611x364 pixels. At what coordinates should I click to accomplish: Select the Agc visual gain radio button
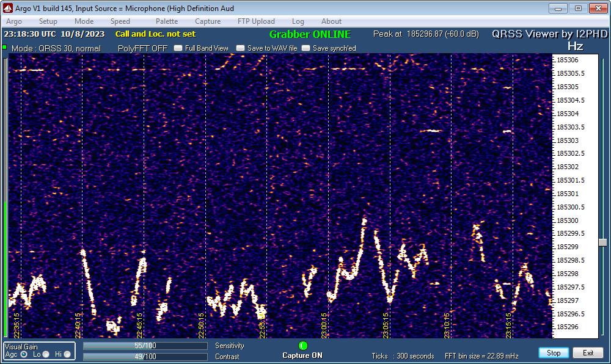pos(24,354)
